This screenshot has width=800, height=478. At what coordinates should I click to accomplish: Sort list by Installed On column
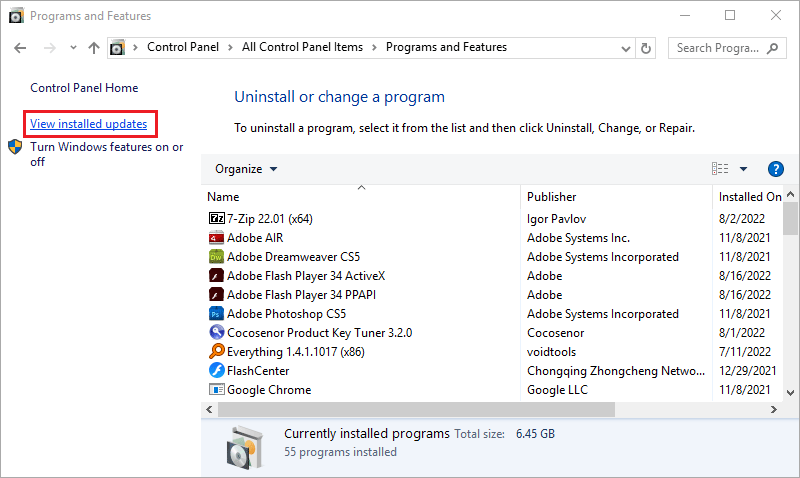[x=749, y=196]
